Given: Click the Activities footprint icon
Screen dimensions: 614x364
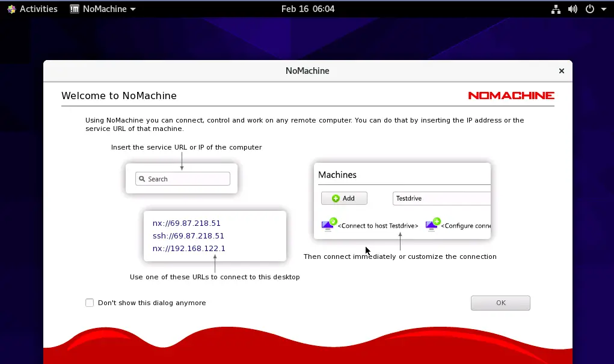Looking at the screenshot, I should point(10,9).
